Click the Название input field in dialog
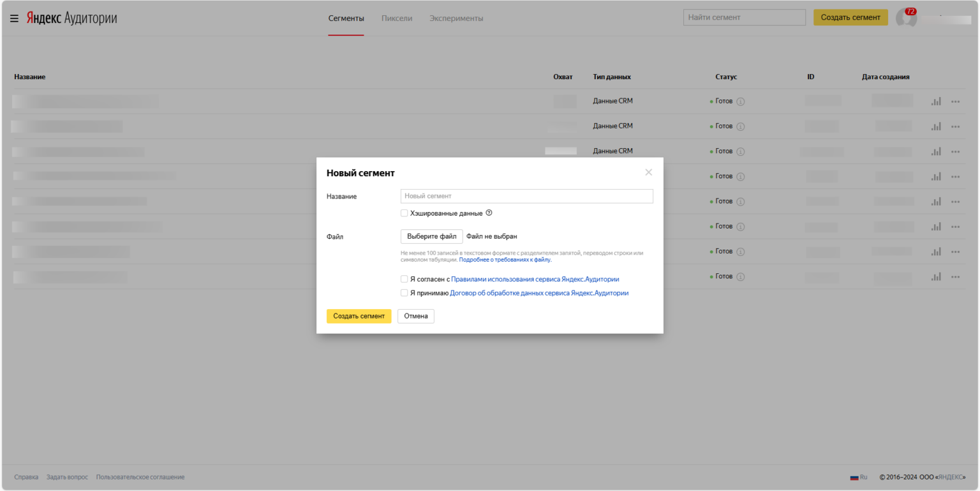Screen dimensions: 980x491 [x=526, y=196]
